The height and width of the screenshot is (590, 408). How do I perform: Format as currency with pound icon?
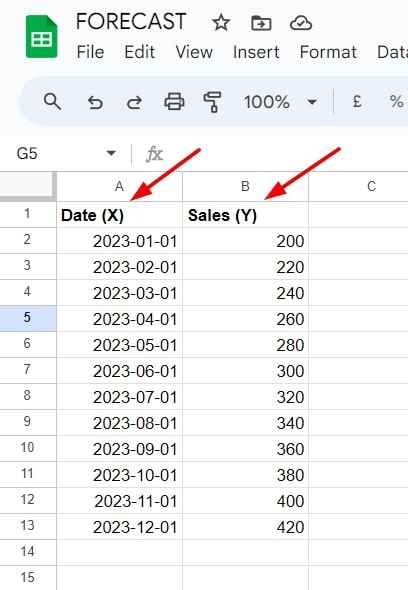click(x=357, y=102)
